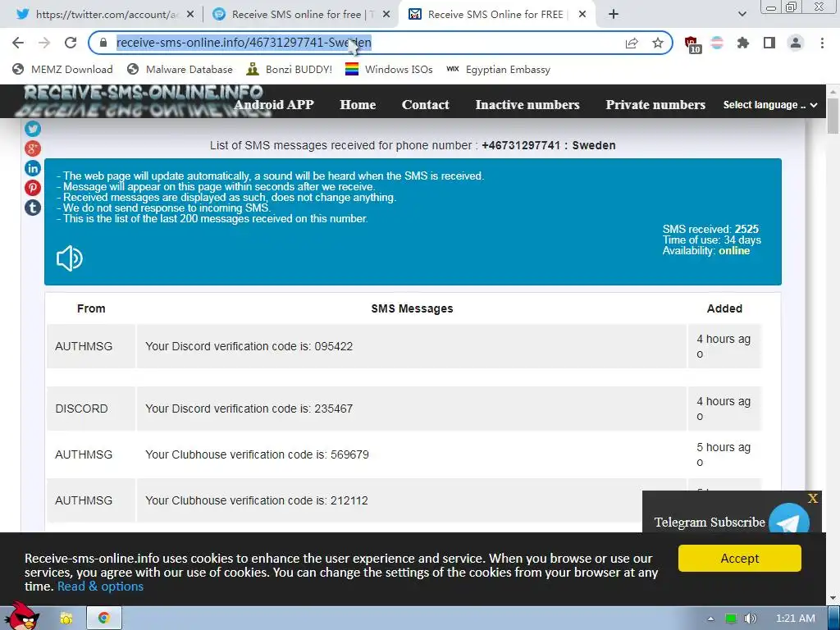The width and height of the screenshot is (840, 630).
Task: Toggle the notification sound speaker icon
Action: pos(70,258)
